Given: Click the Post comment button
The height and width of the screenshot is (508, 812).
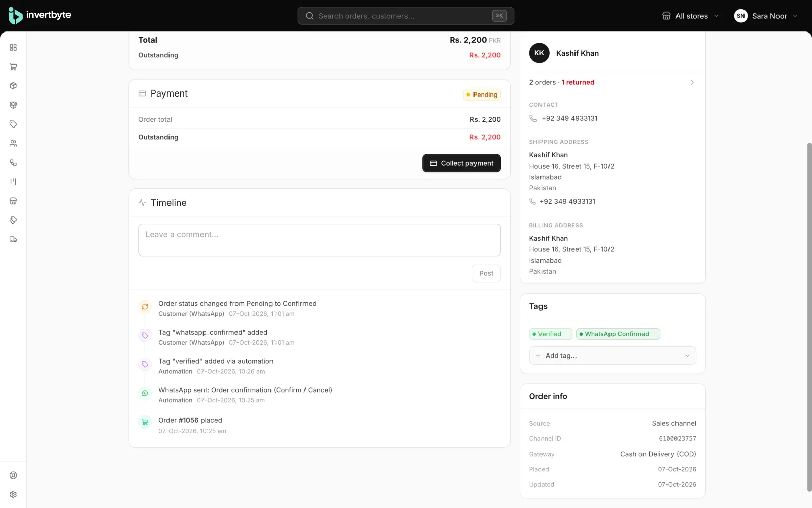Looking at the screenshot, I should coord(486,273).
